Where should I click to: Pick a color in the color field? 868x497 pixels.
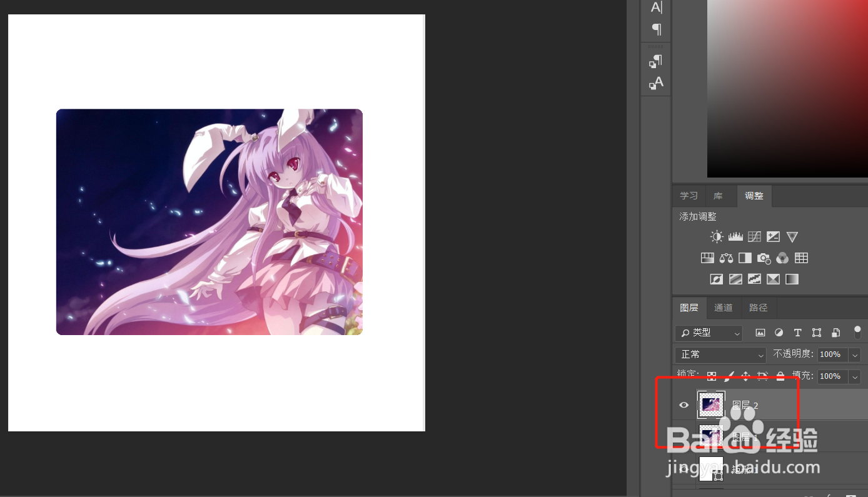[787, 88]
